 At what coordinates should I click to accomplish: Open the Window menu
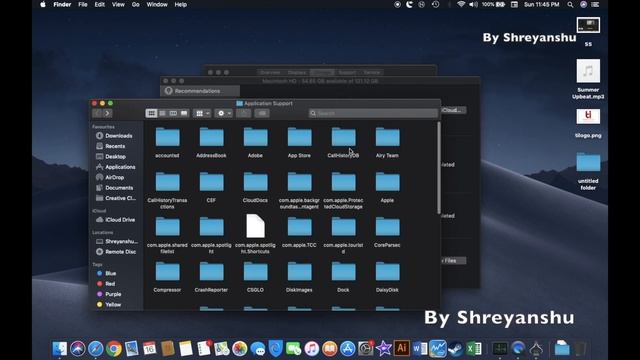click(x=157, y=4)
